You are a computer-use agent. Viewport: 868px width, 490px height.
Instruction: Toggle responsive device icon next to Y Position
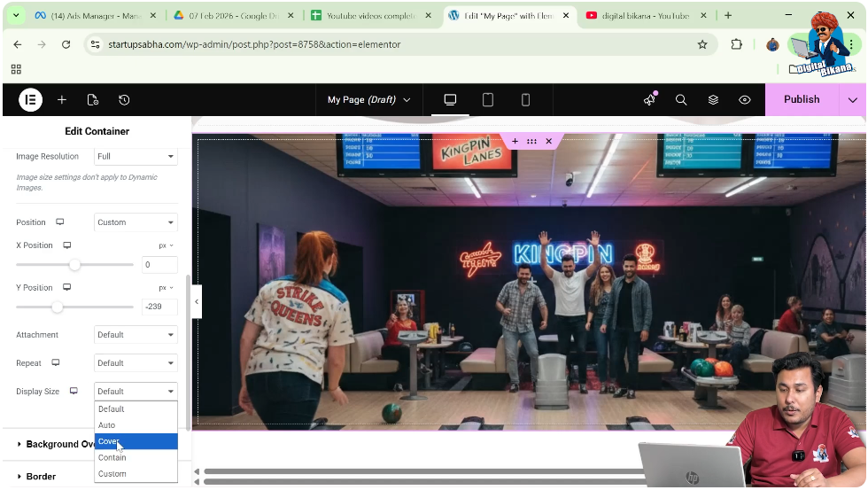(67, 287)
